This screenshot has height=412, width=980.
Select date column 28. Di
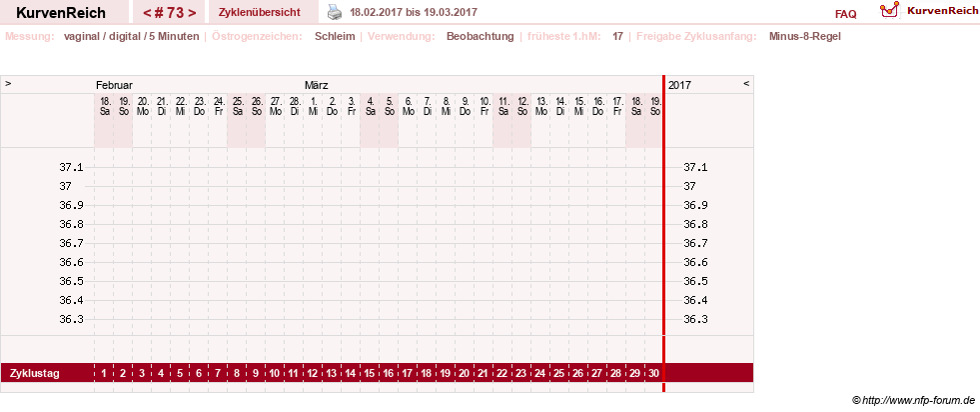pyautogui.click(x=294, y=106)
